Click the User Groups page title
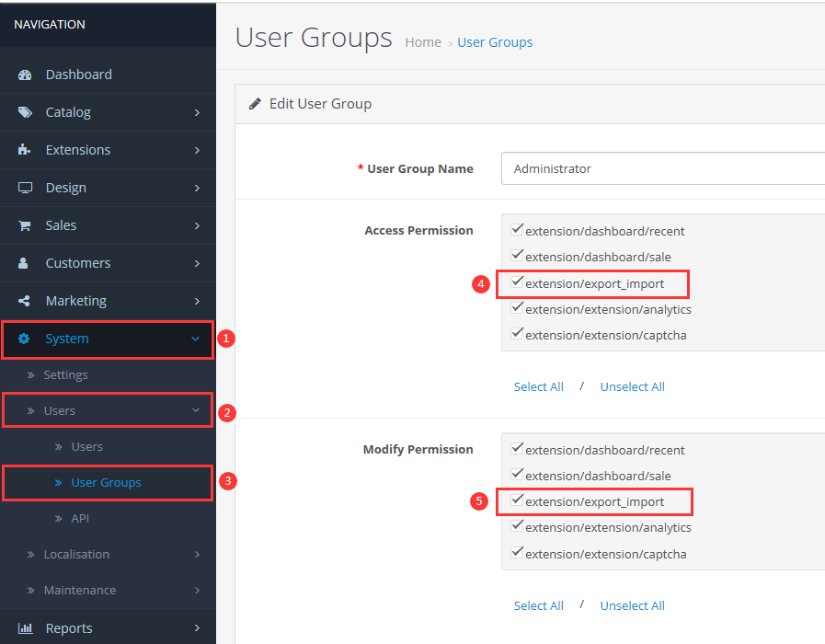Screen dimensions: 825x644 314,38
